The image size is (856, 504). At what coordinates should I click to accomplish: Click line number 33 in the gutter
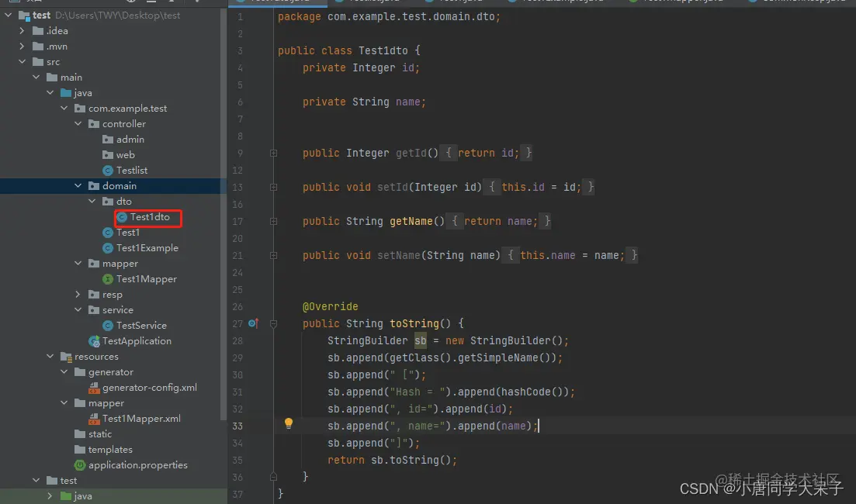click(237, 426)
